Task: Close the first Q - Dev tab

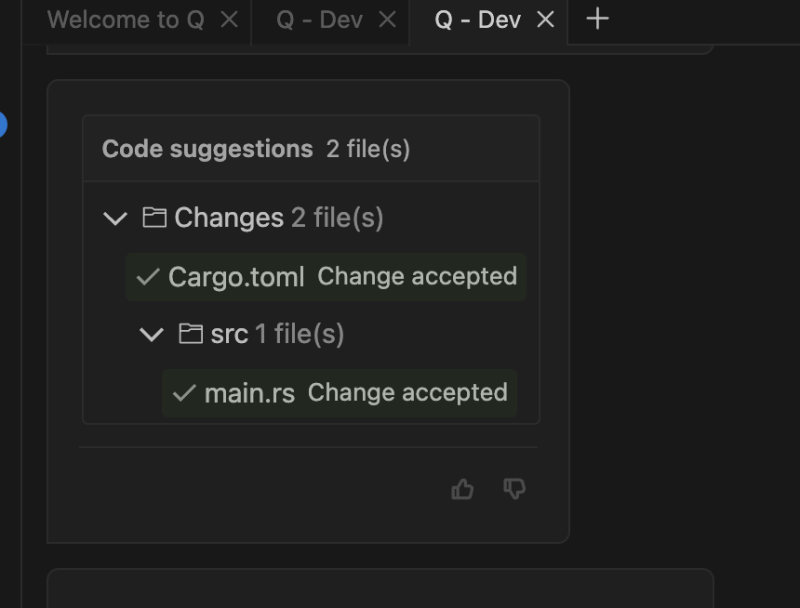Action: (388, 20)
